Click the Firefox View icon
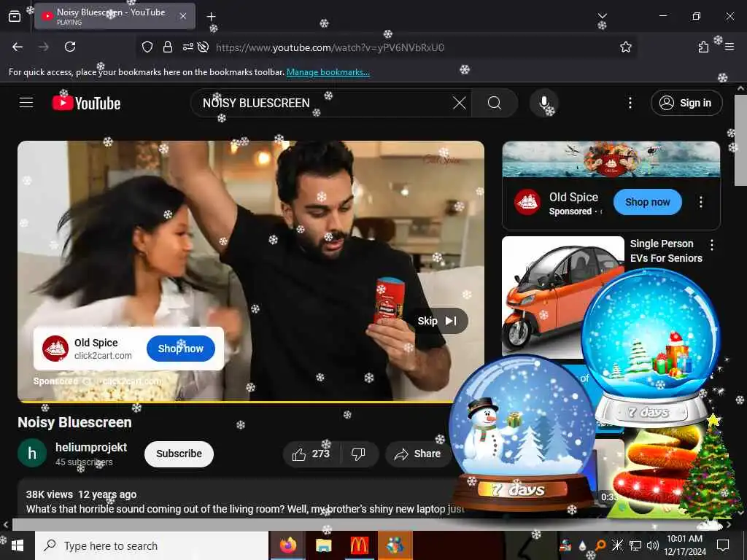This screenshot has width=747, height=560. pyautogui.click(x=15, y=17)
